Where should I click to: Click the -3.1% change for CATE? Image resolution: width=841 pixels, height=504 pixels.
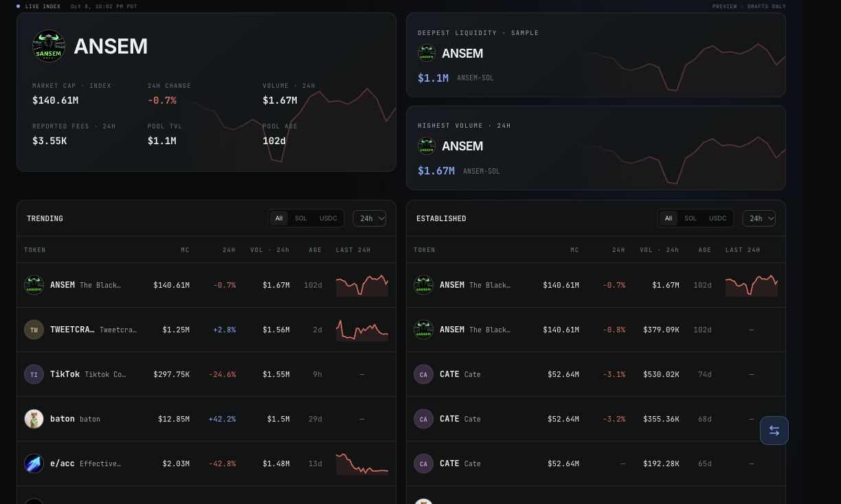tap(614, 374)
